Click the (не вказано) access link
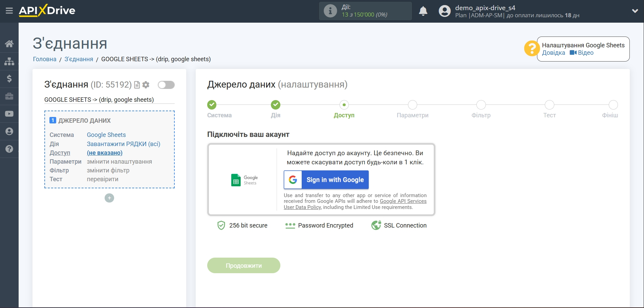The image size is (644, 308). click(x=105, y=153)
